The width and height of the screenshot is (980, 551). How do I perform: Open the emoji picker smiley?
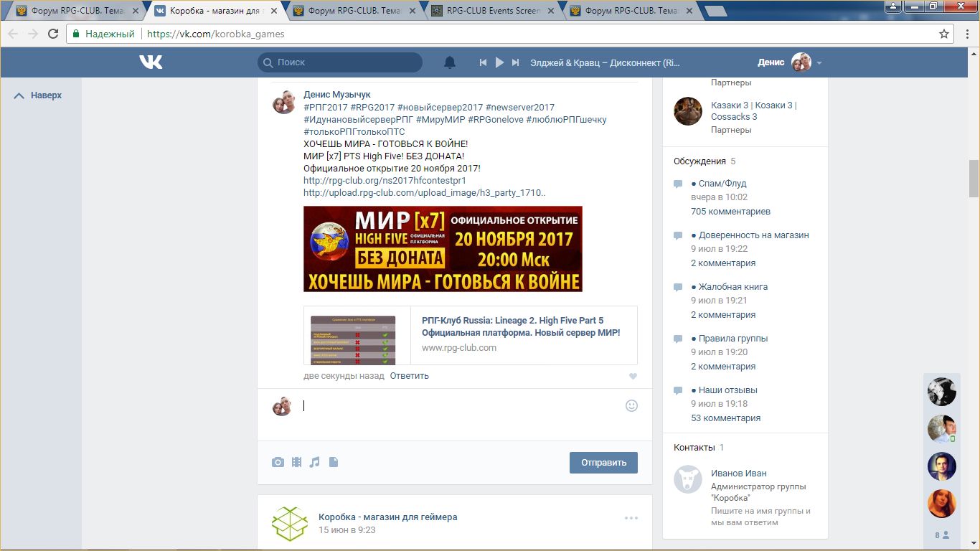632,405
